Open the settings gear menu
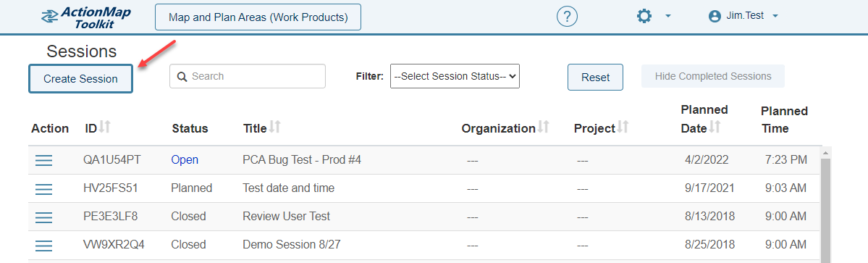The height and width of the screenshot is (263, 868). pyautogui.click(x=644, y=17)
